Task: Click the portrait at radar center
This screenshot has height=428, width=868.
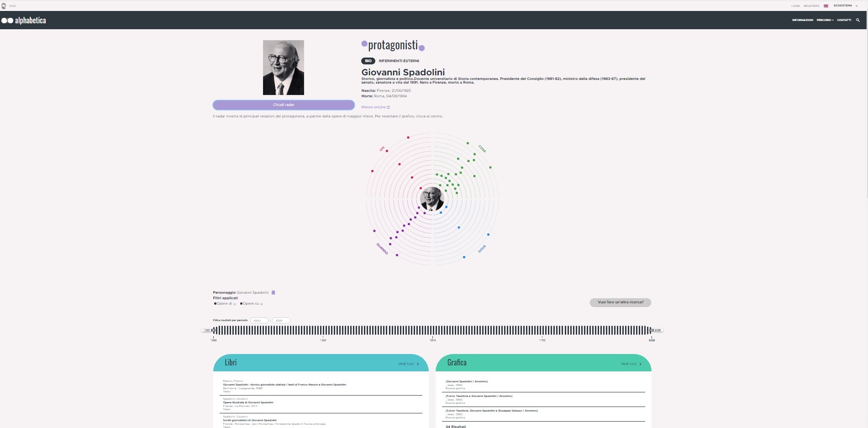Action: click(431, 199)
